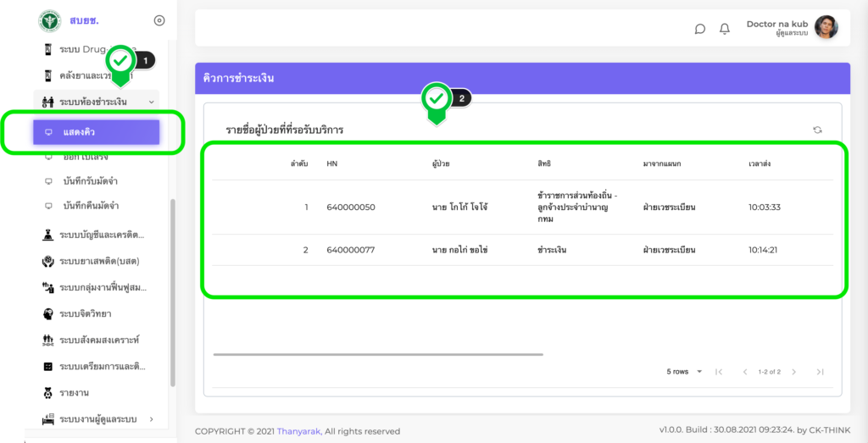Viewport: 868px width, 443px height.
Task: Click the refresh icon above the queue table
Action: (x=817, y=130)
